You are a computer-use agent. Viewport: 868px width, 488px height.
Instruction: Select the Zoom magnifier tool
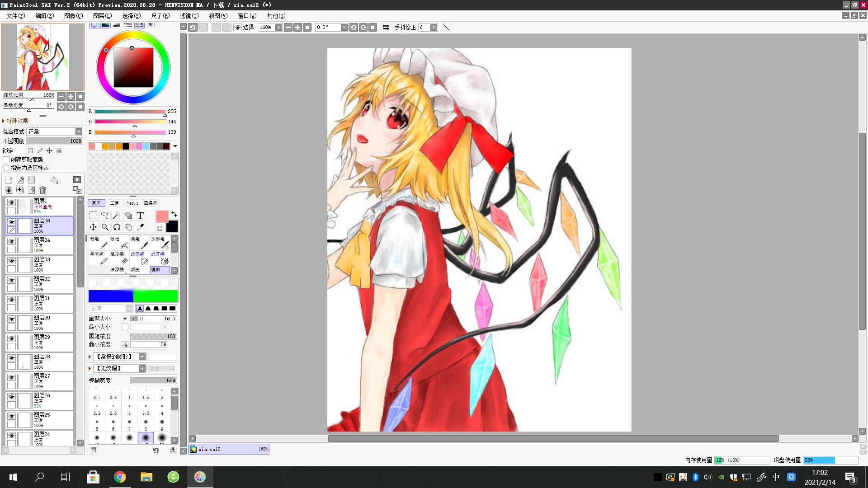point(105,227)
